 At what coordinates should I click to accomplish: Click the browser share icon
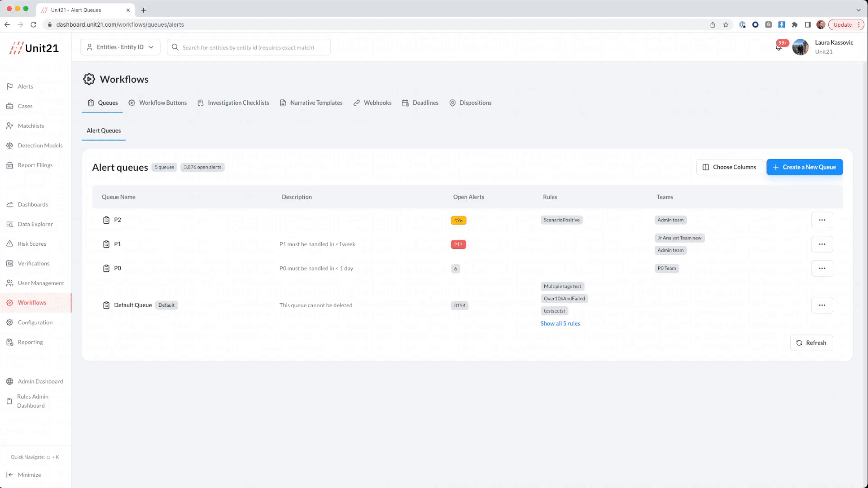(712, 25)
